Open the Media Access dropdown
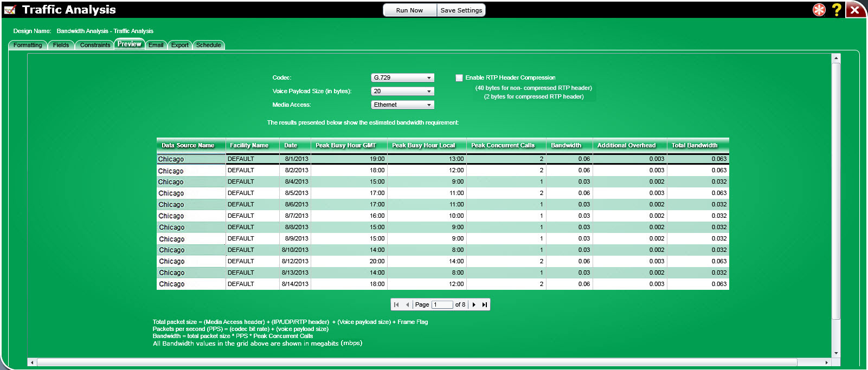 tap(402, 105)
